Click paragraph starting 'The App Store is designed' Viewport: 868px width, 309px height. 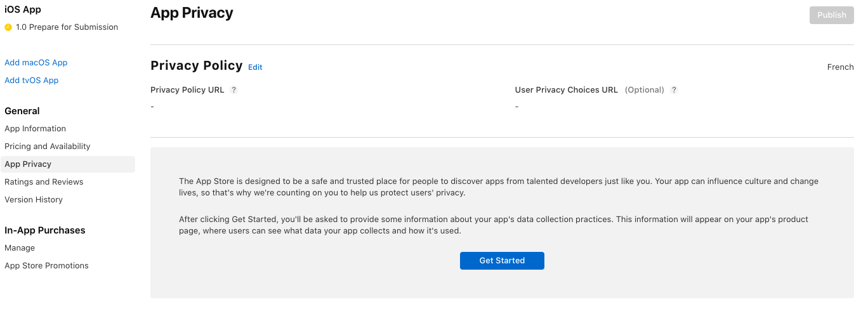499,187
